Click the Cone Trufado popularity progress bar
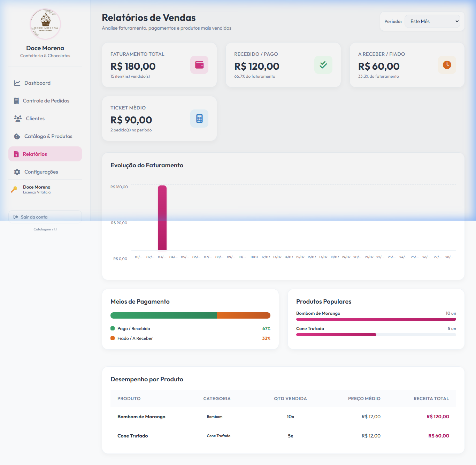Viewport: 476px width, 465px height. coord(376,335)
